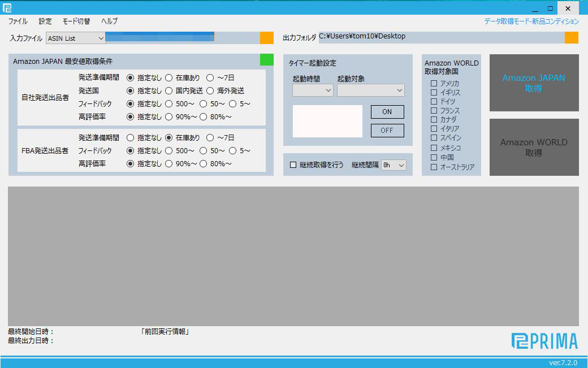The image size is (588, 368).
Task: Open the 起動時間 dropdown
Action: 313,90
